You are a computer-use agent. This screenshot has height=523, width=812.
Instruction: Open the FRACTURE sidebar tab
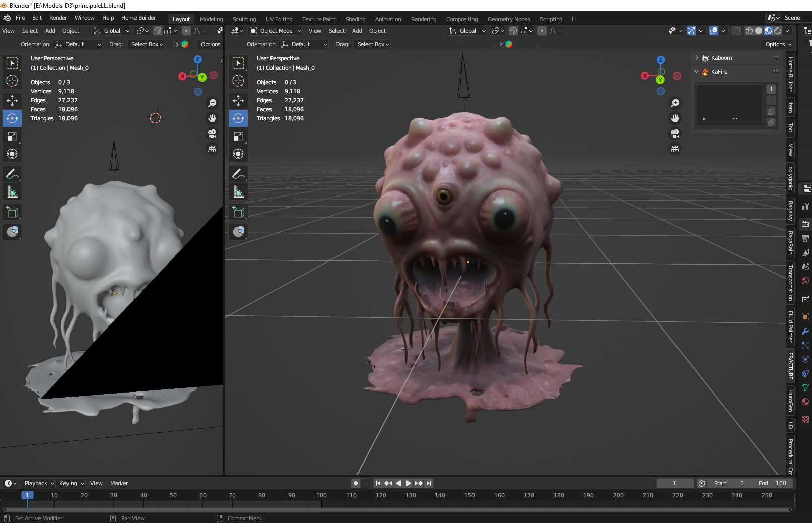(x=790, y=366)
